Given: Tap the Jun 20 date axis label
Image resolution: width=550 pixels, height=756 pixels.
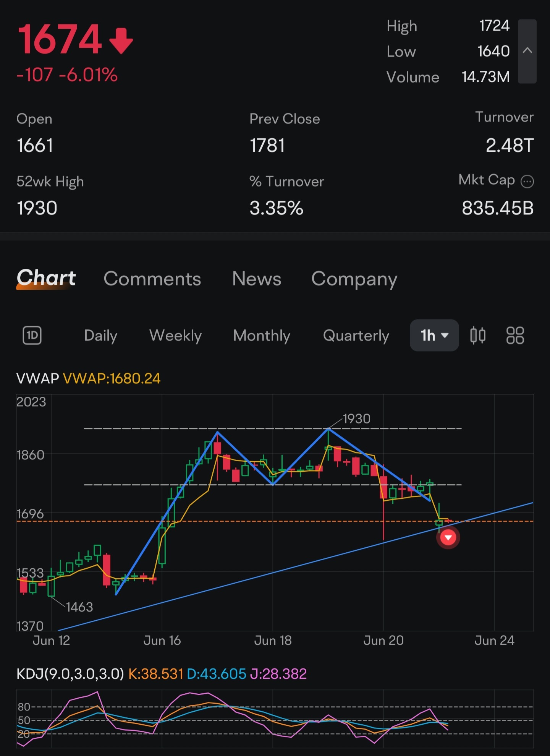Looking at the screenshot, I should point(383,640).
